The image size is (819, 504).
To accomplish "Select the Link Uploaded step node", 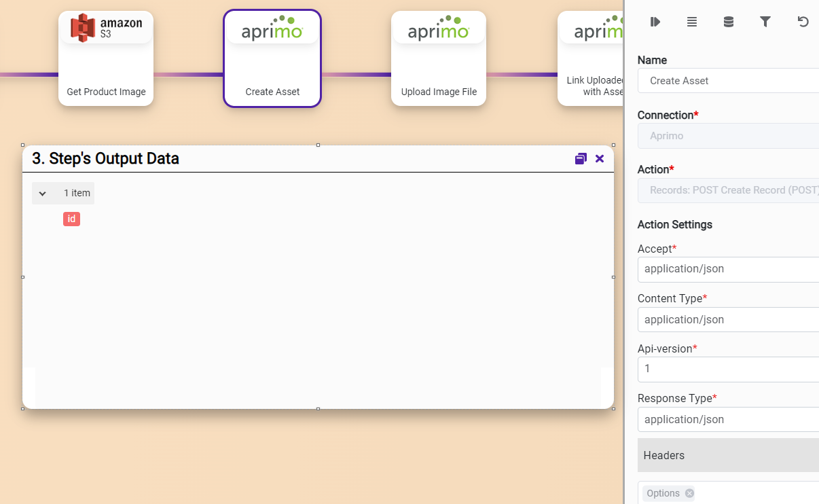I will click(x=590, y=58).
